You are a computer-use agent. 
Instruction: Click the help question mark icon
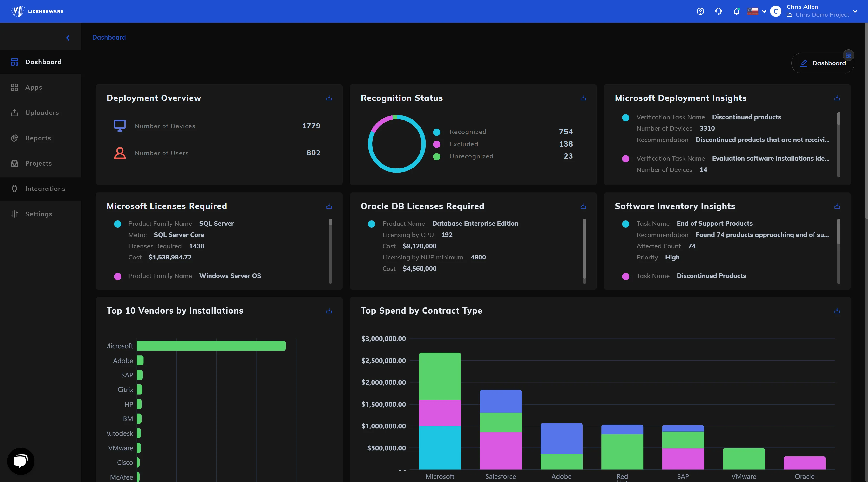pyautogui.click(x=700, y=12)
